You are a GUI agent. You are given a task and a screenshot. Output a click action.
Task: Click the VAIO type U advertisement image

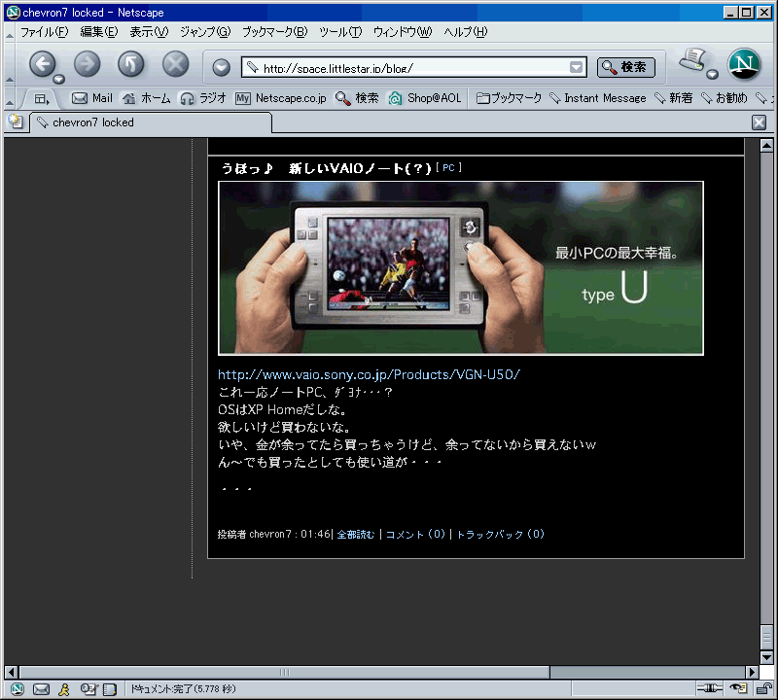click(461, 268)
